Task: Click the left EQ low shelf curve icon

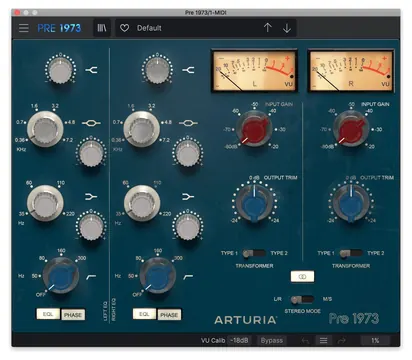Action: 91,197
